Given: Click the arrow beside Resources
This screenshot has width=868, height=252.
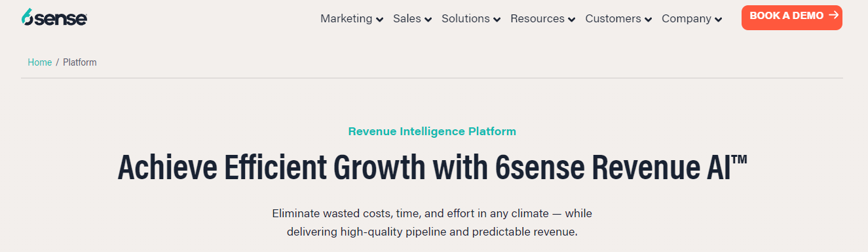Looking at the screenshot, I should [x=571, y=20].
